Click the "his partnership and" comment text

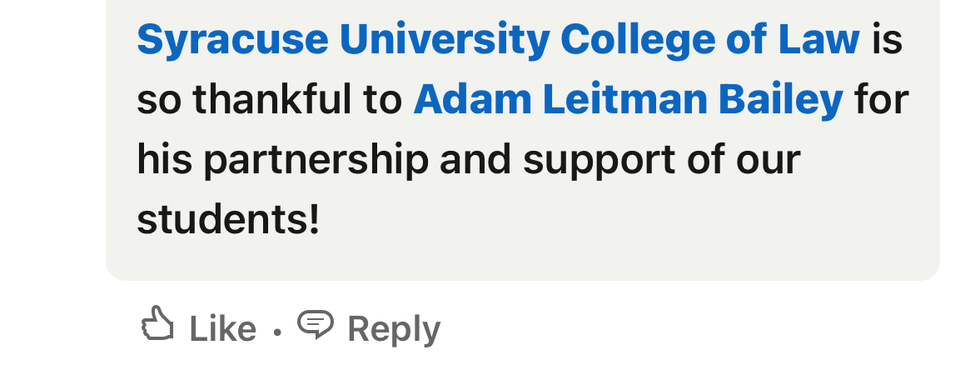pyautogui.click(x=325, y=160)
